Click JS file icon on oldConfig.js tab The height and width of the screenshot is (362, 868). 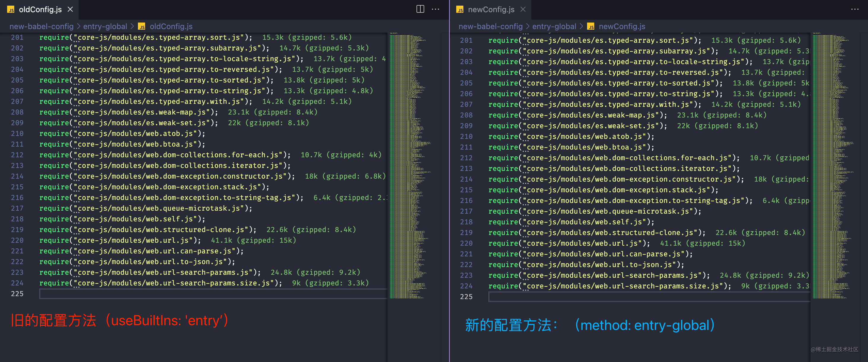[11, 9]
